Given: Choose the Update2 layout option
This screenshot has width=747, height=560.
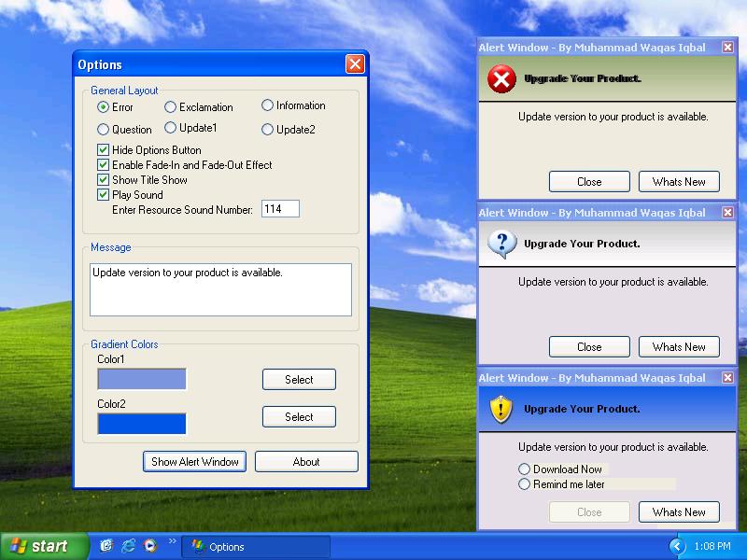Looking at the screenshot, I should (268, 130).
